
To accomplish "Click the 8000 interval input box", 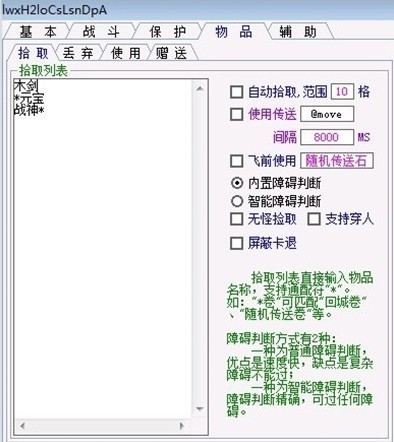I will point(327,137).
